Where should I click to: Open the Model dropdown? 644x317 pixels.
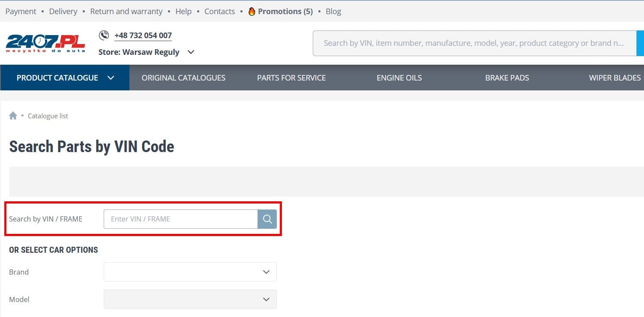coord(190,299)
